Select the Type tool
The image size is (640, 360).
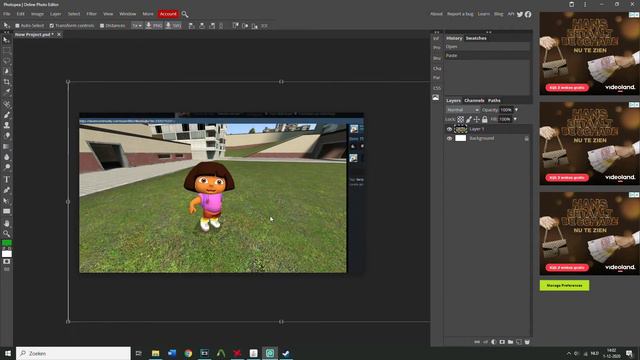[7, 180]
